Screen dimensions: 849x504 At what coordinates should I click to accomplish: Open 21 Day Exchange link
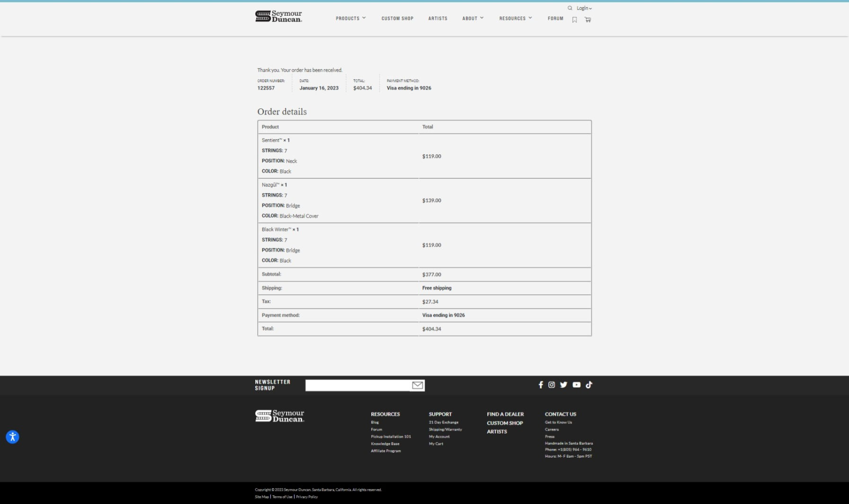[443, 423]
